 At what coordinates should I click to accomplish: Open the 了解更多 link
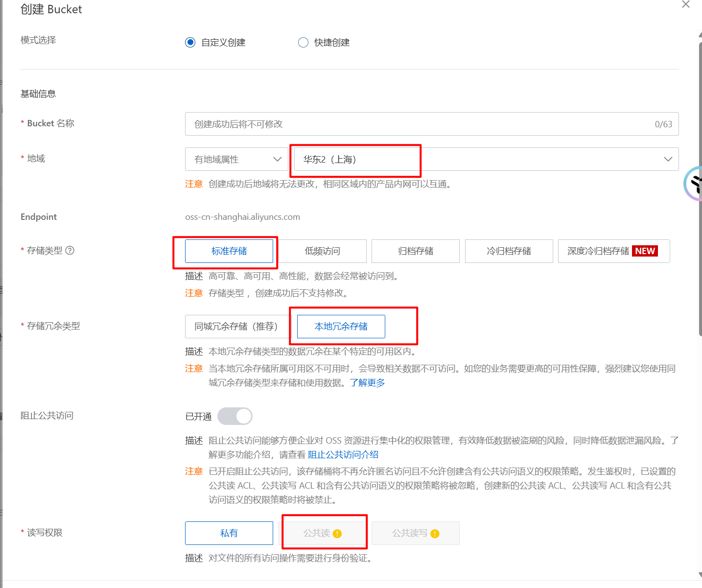coord(367,383)
